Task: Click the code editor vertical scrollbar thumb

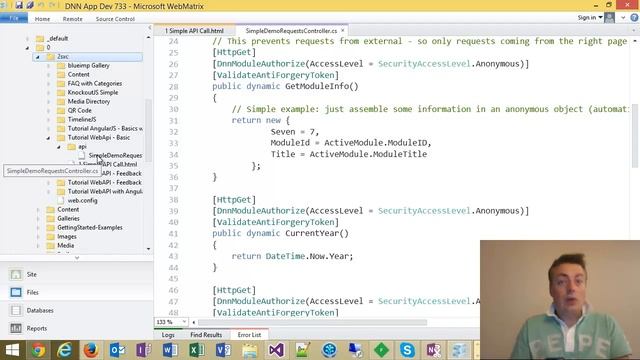Action: pos(635,135)
